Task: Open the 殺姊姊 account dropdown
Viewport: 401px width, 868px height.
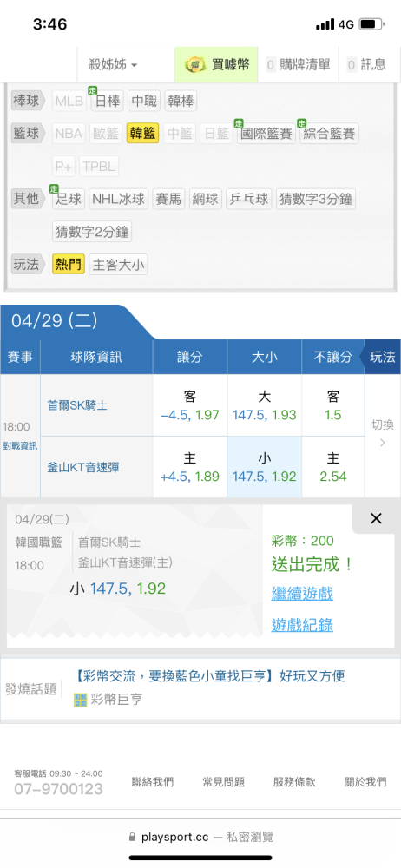Action: [x=113, y=65]
